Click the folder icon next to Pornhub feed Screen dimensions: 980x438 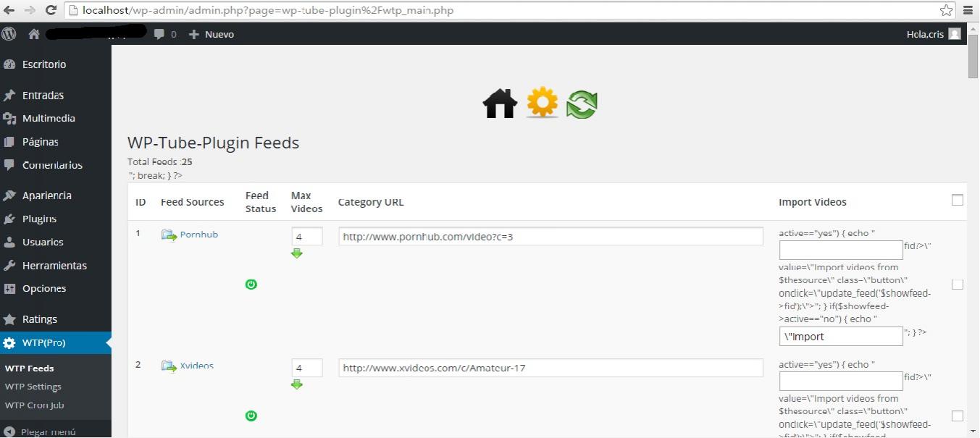169,235
